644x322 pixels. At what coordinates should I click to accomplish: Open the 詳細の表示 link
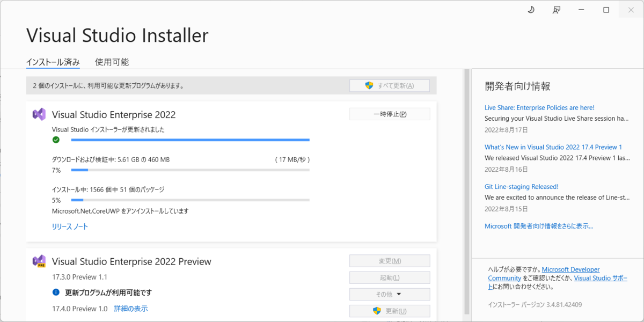click(x=131, y=309)
